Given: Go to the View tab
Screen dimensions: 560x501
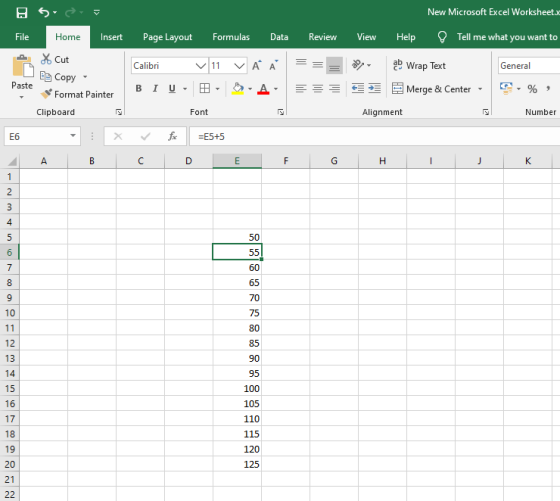Looking at the screenshot, I should tap(366, 37).
